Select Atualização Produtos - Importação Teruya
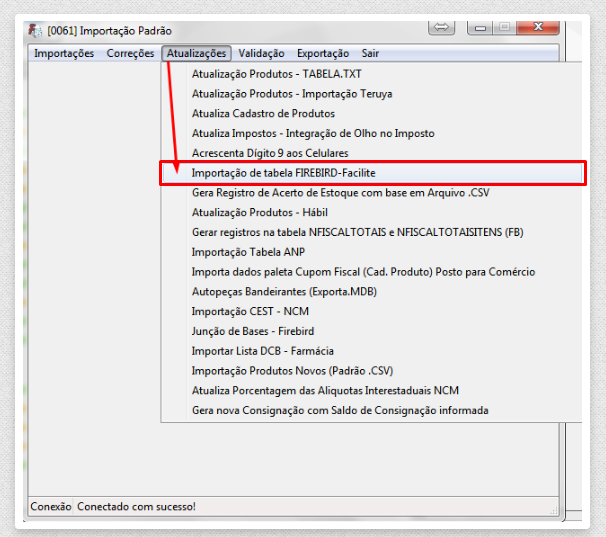This screenshot has height=537, width=606. point(371,94)
